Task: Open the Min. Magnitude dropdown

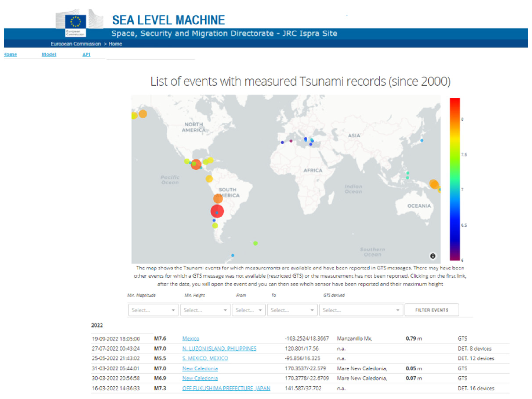Action: point(153,310)
